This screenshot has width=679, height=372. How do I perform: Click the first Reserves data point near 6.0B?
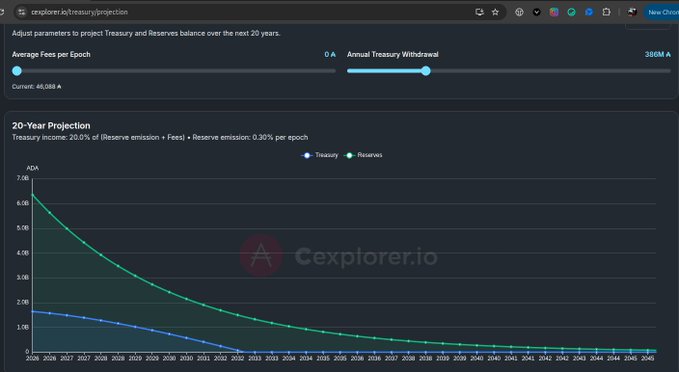32,195
